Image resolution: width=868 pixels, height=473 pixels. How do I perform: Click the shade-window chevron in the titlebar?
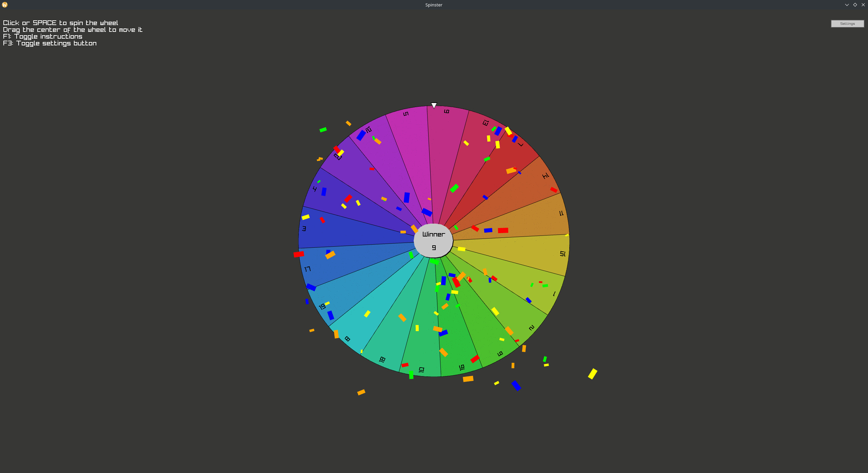click(x=846, y=5)
